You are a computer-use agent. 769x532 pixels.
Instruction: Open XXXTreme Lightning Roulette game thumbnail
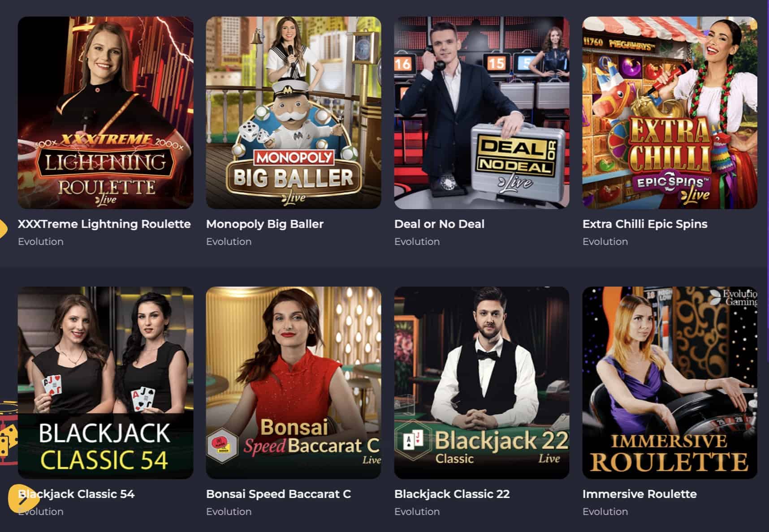coord(105,113)
